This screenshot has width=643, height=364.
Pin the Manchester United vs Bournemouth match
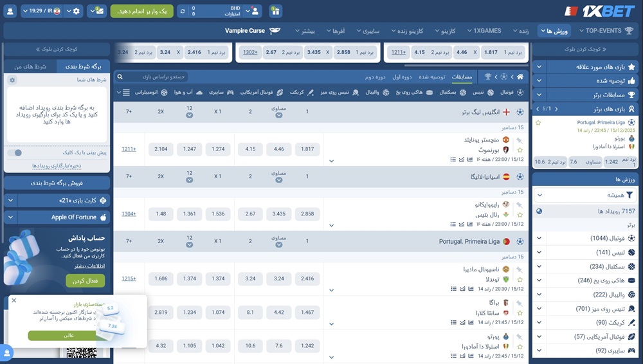coord(520,140)
